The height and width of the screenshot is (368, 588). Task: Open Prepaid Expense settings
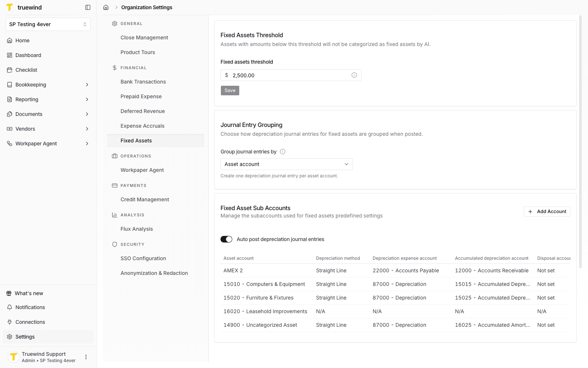click(x=155, y=96)
